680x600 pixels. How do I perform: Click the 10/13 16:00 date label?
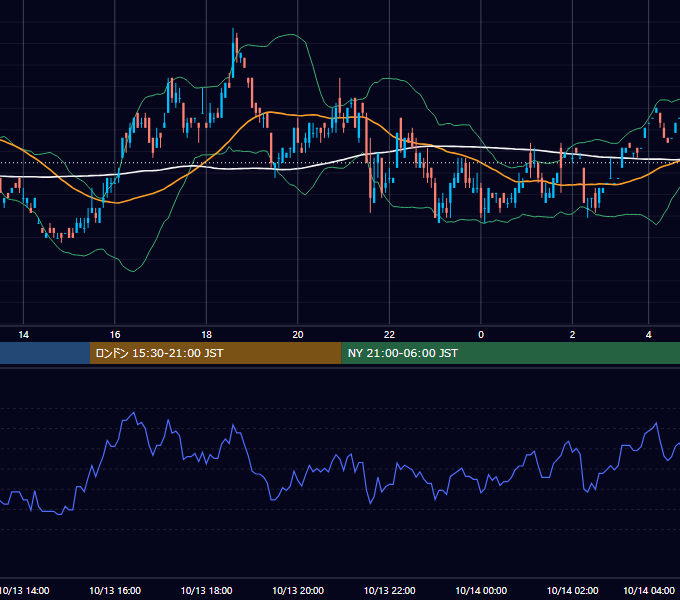[115, 590]
